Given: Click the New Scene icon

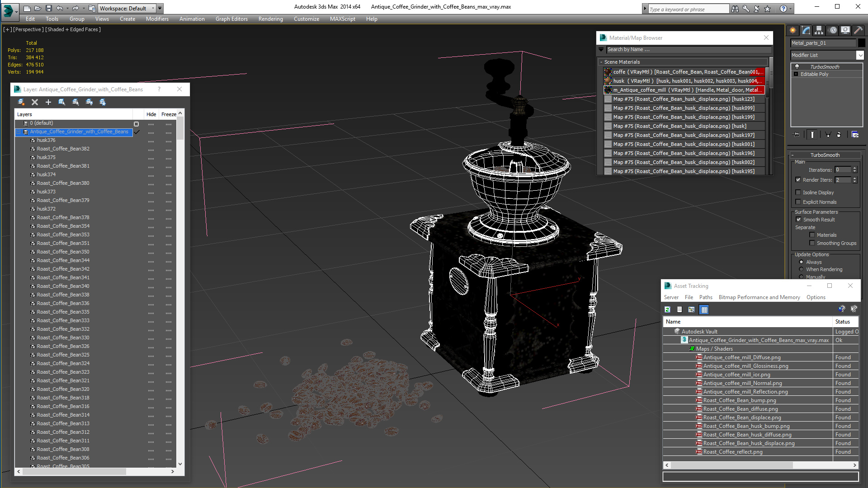Looking at the screenshot, I should coord(27,8).
